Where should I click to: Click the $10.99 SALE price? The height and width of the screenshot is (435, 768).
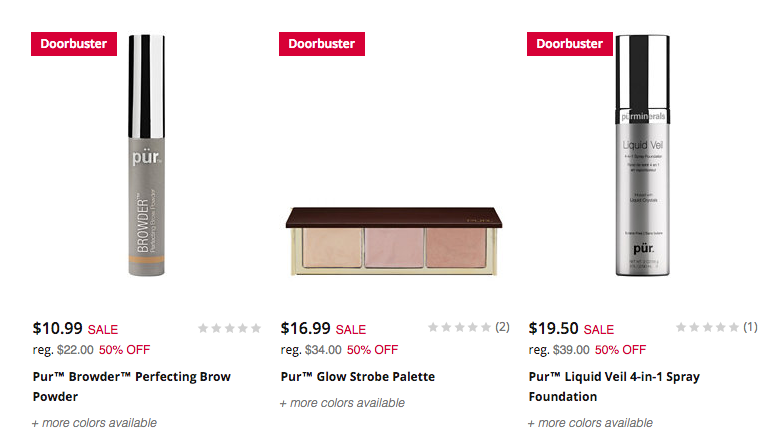coord(75,329)
